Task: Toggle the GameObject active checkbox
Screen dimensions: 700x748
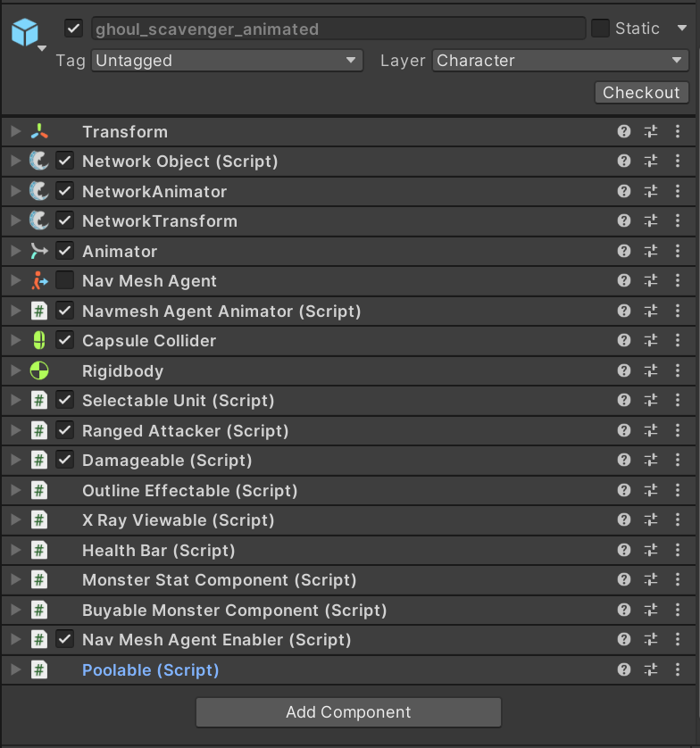Action: tap(73, 29)
